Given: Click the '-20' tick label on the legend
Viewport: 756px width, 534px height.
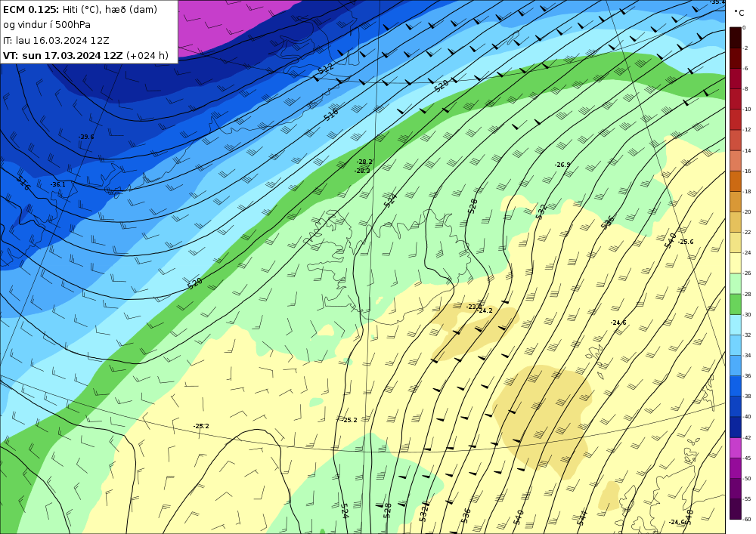Looking at the screenshot, I should 747,212.
